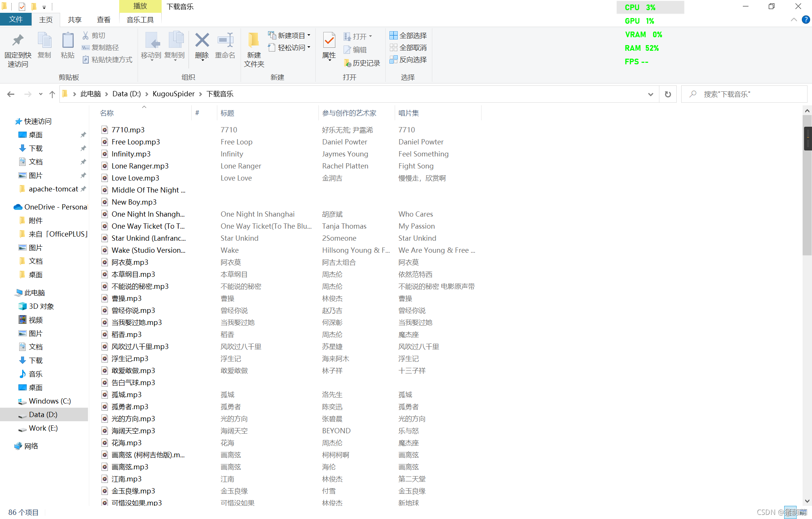Click the Properties (属性) checkmark icon
The image size is (812, 519).
pyautogui.click(x=329, y=41)
